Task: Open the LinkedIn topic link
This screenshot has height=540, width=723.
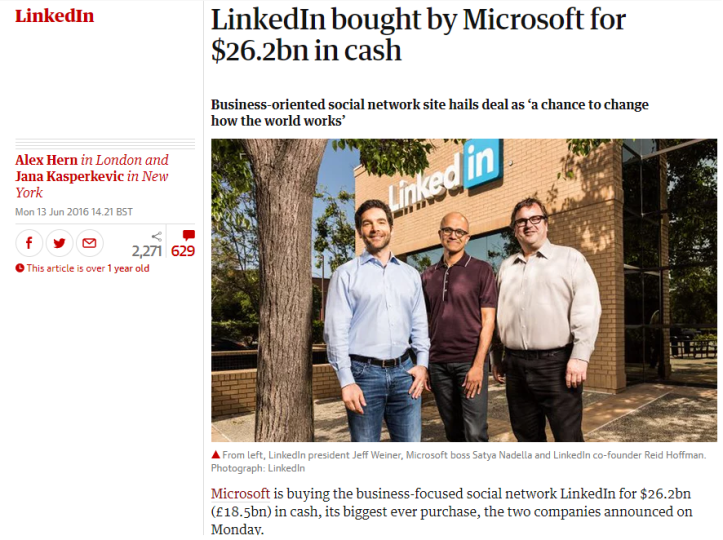Action: (x=54, y=15)
